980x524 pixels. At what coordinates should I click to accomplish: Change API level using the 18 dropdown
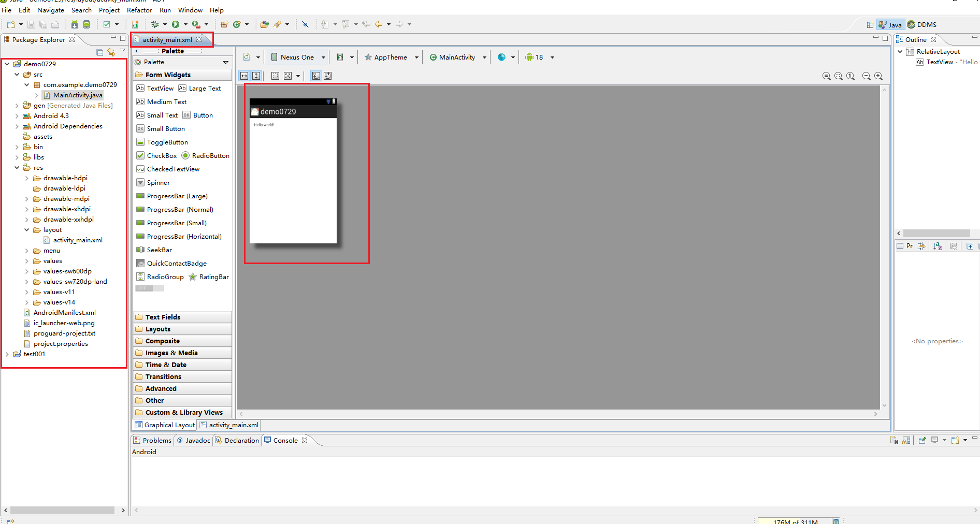coord(552,57)
